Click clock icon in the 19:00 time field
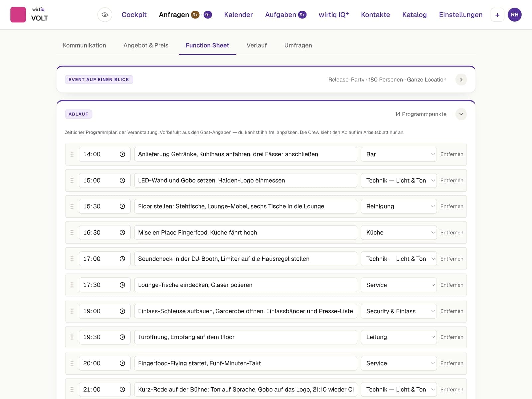The image size is (532, 399). pyautogui.click(x=122, y=311)
